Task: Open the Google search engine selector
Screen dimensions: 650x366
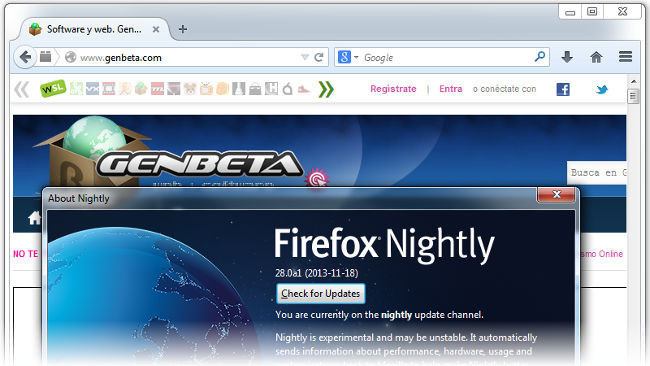Action: 348,57
